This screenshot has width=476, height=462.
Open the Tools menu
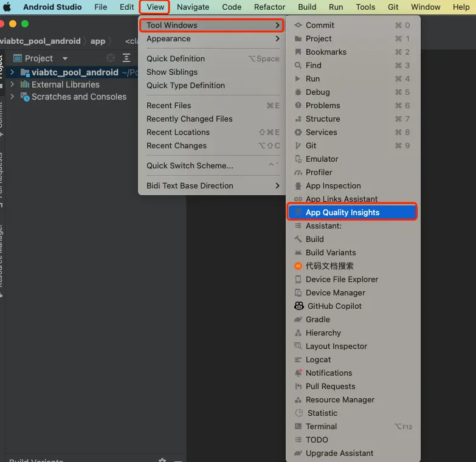(x=365, y=7)
